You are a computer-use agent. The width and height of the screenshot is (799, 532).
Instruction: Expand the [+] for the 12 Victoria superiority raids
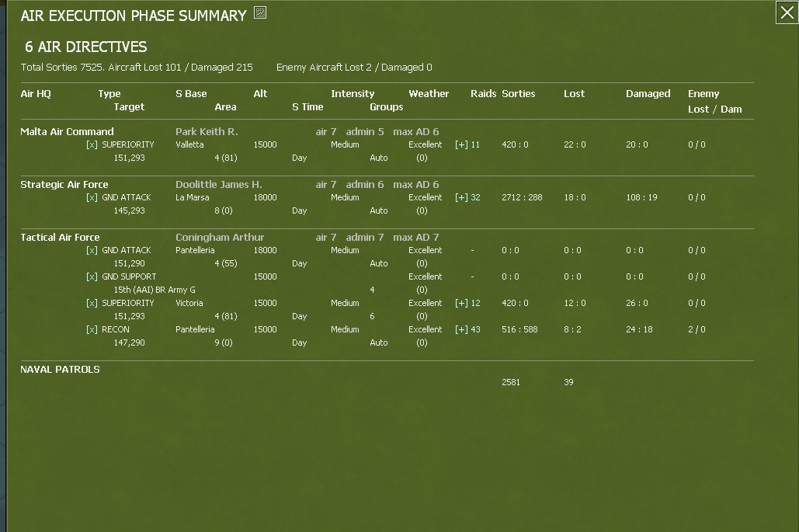(461, 303)
